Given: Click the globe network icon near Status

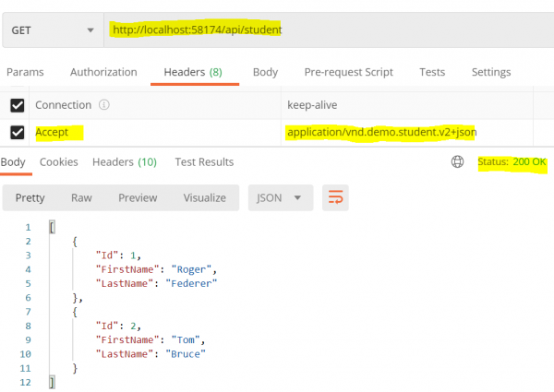Looking at the screenshot, I should click(x=456, y=162).
